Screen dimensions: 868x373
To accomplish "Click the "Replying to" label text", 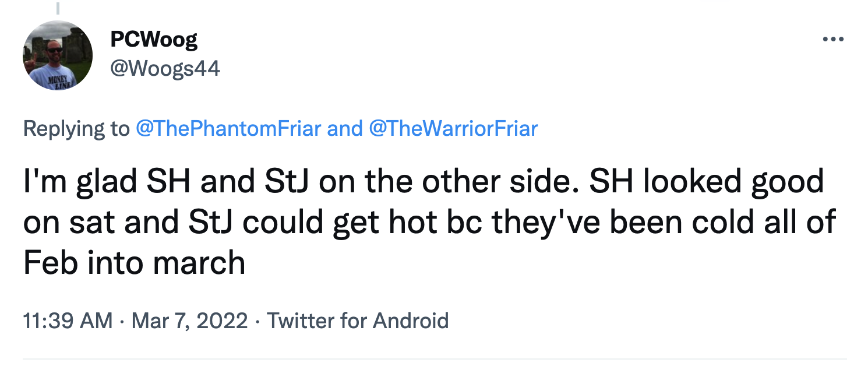I will pyautogui.click(x=76, y=128).
